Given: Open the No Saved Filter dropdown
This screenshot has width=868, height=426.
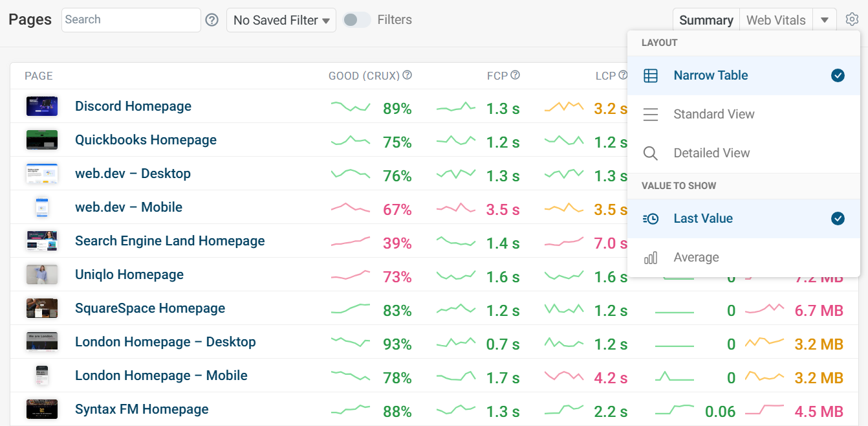Looking at the screenshot, I should (281, 20).
